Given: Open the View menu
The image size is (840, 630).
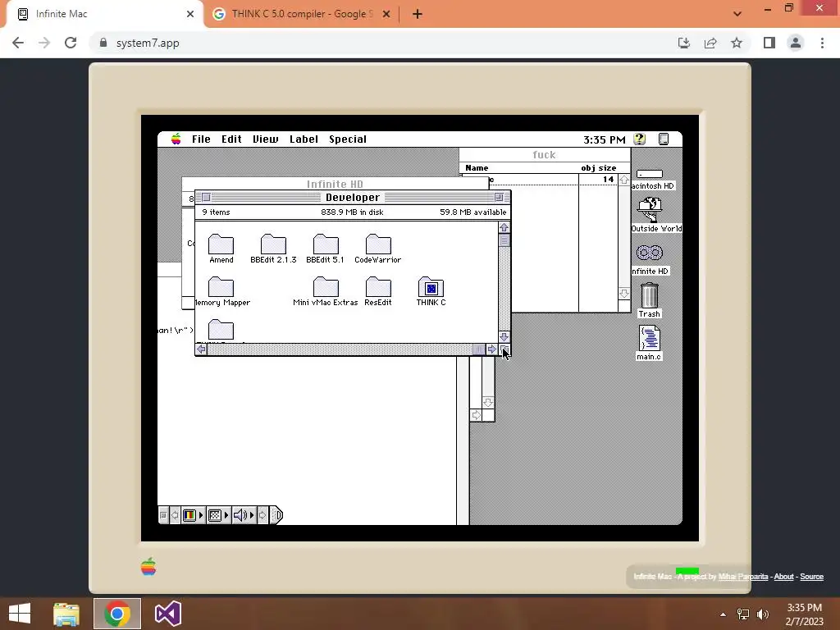Looking at the screenshot, I should 265,139.
